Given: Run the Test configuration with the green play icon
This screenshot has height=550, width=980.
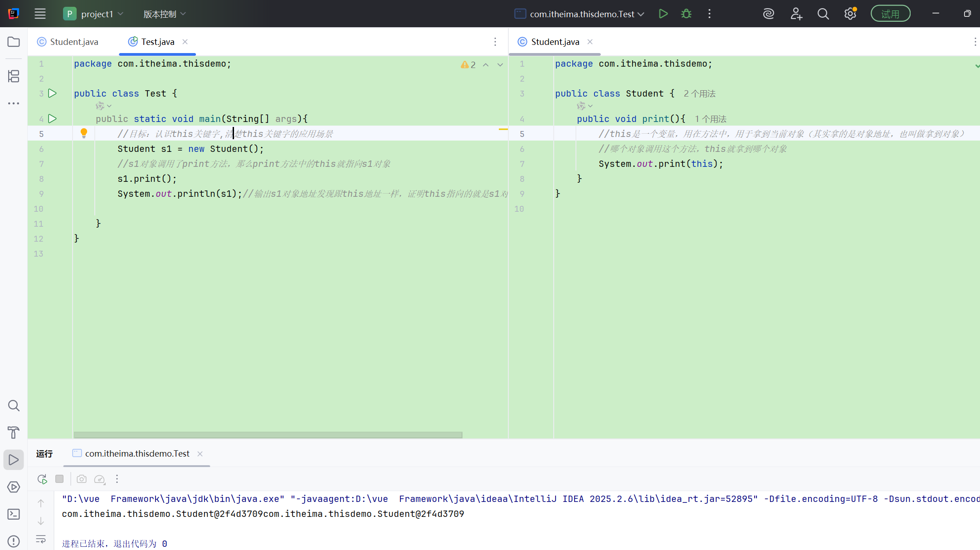Looking at the screenshot, I should point(663,14).
